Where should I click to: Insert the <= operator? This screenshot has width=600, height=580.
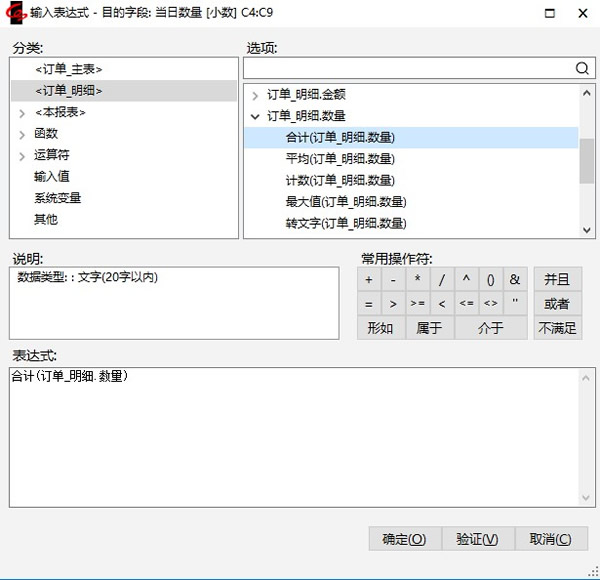click(466, 304)
